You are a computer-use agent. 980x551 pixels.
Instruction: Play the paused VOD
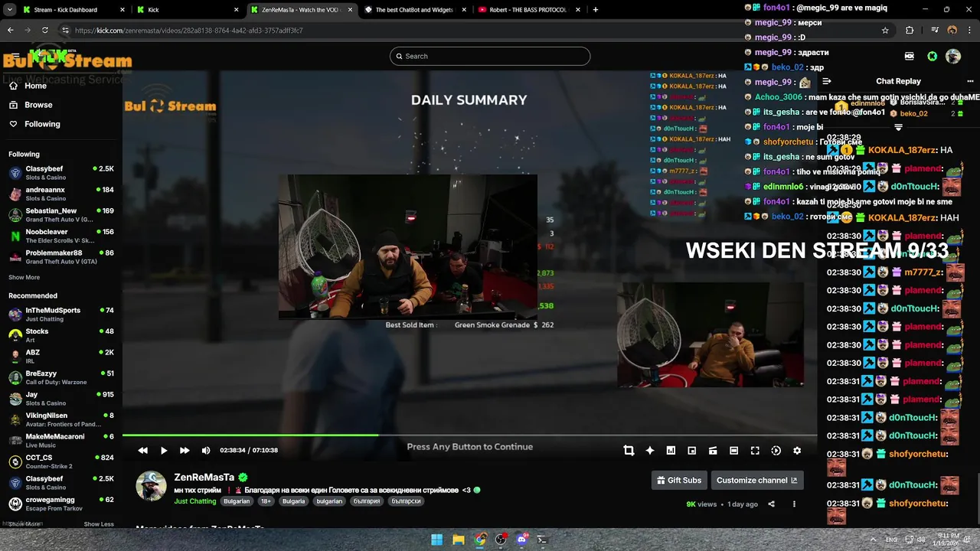pos(163,451)
